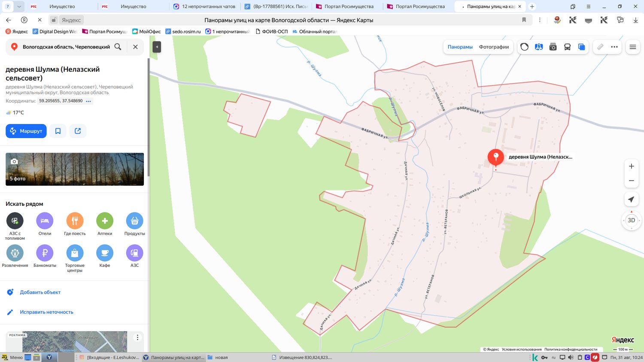644x362 pixels.
Task: Open the 12 непрочитанных чатов browser tab
Action: click(204, 6)
